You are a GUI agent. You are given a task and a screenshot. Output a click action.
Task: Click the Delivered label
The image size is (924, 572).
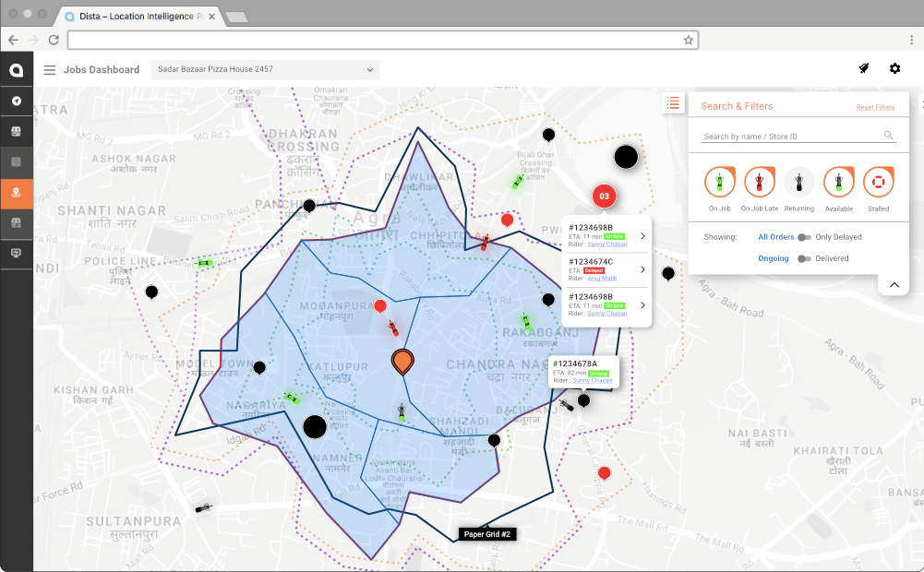832,258
